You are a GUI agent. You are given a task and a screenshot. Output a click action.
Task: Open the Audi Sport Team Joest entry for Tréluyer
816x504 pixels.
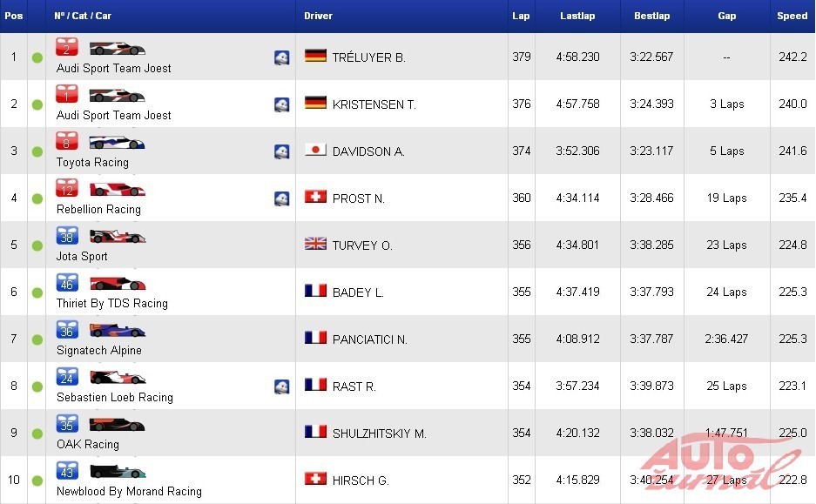[x=114, y=69]
